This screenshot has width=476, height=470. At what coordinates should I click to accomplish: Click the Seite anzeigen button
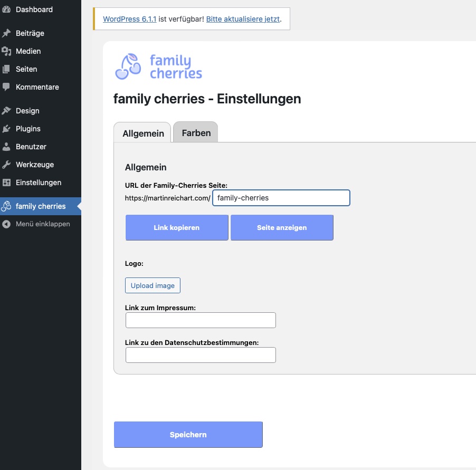(x=282, y=228)
